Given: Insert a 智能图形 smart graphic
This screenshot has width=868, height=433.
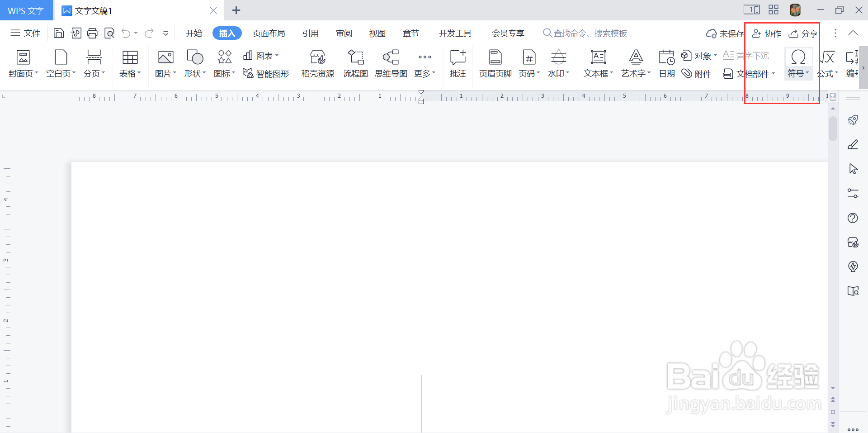Looking at the screenshot, I should click(x=266, y=73).
